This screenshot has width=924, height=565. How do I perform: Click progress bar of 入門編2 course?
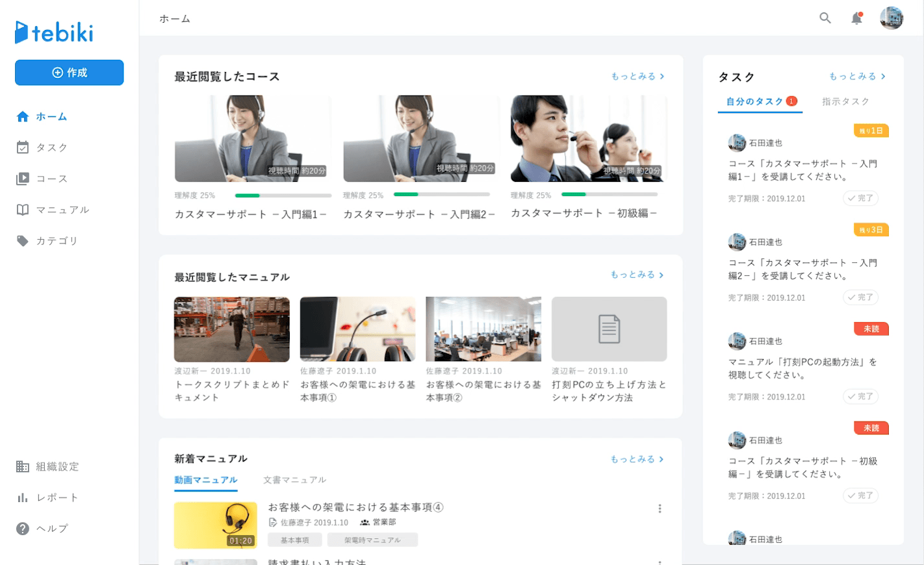[442, 195]
